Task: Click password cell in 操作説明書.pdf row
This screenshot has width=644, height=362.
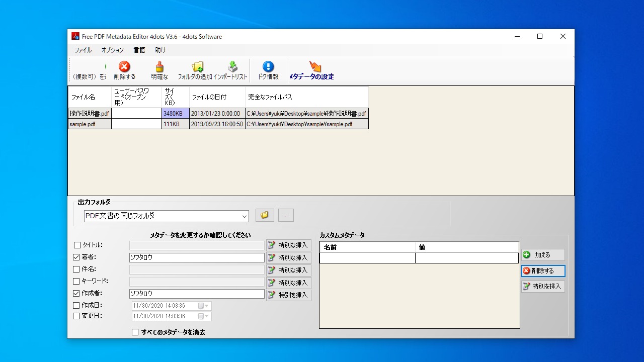Action: click(x=136, y=114)
